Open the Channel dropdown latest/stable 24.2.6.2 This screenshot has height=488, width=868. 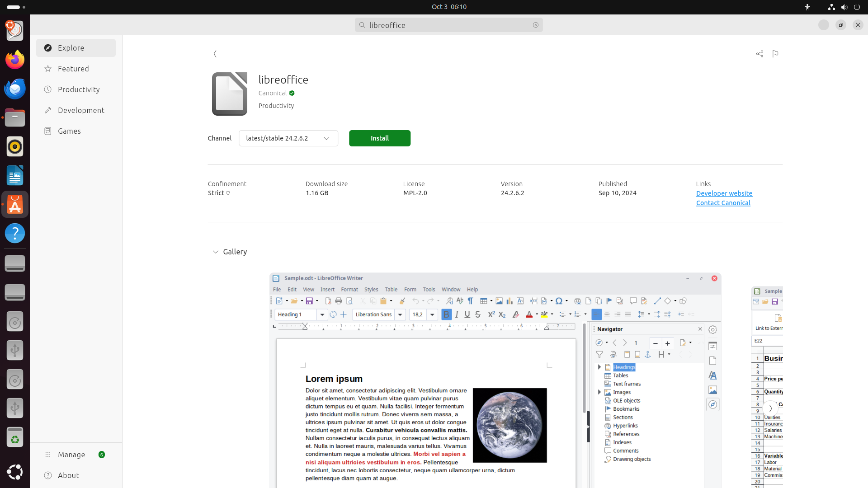[x=288, y=138]
